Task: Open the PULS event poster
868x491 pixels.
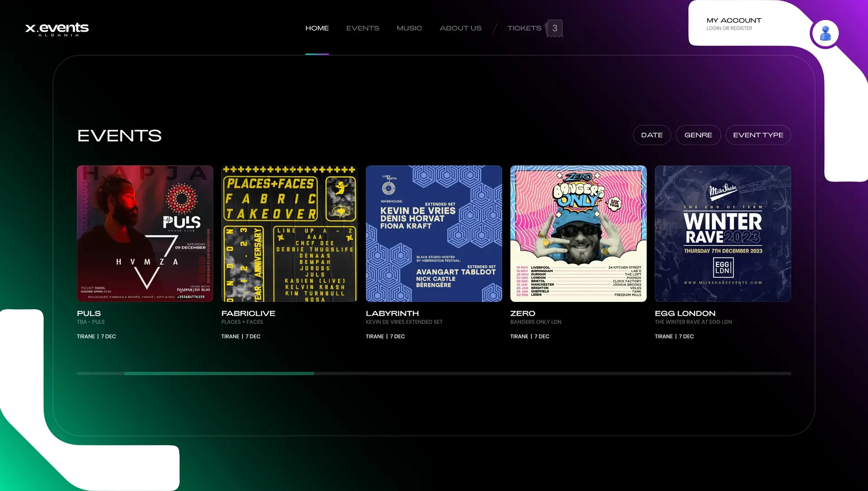Action: [145, 234]
